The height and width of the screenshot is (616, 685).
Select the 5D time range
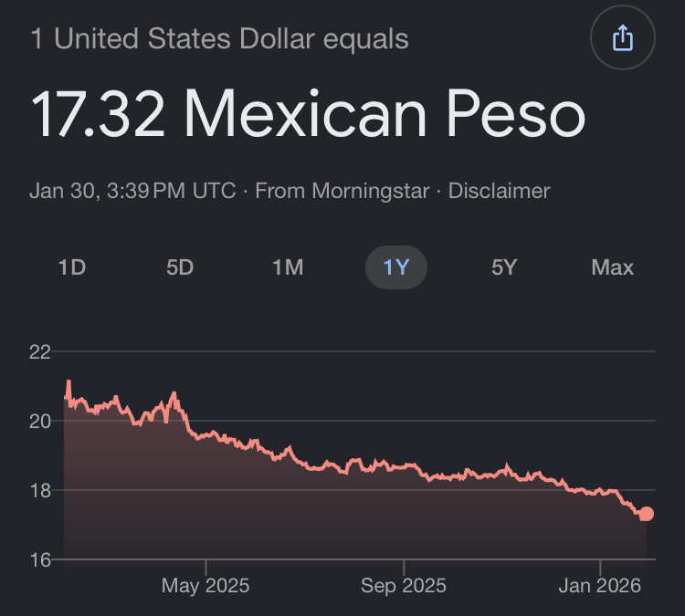[180, 267]
